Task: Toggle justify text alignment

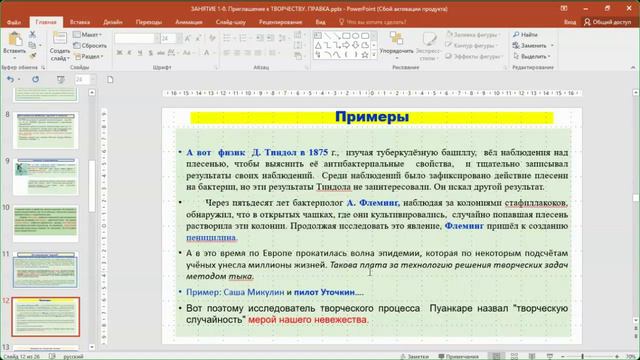Action: click(258, 53)
